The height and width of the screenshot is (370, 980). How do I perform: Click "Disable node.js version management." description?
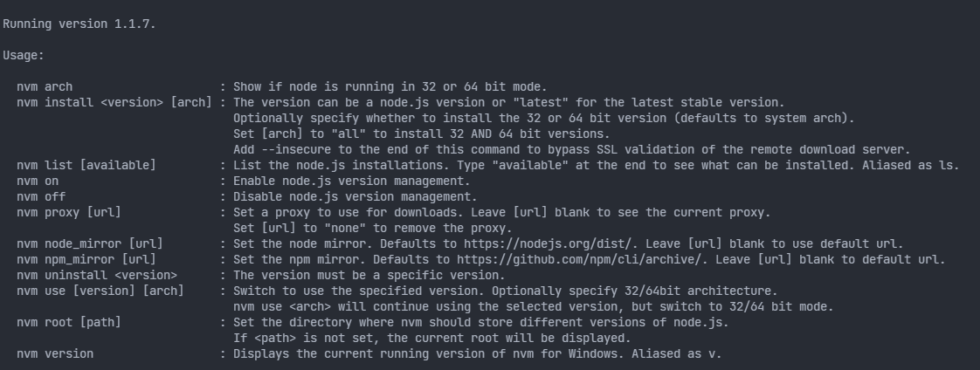pyautogui.click(x=355, y=196)
